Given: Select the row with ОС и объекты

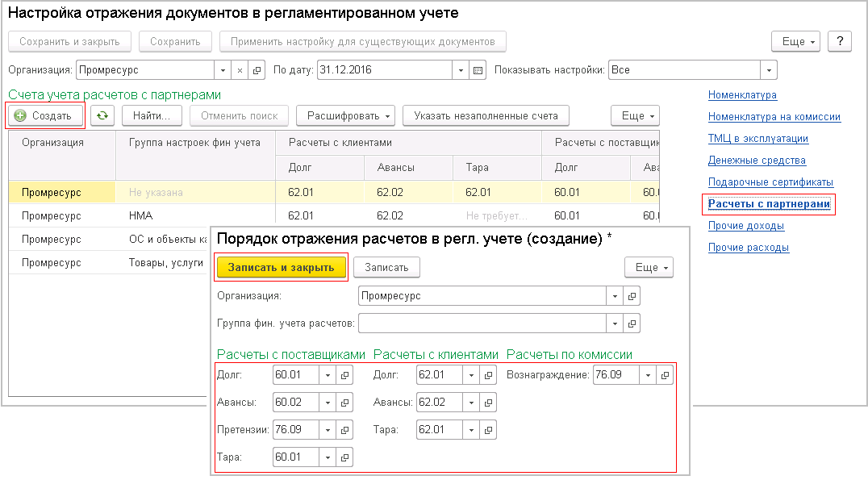Looking at the screenshot, I should click(x=108, y=239).
